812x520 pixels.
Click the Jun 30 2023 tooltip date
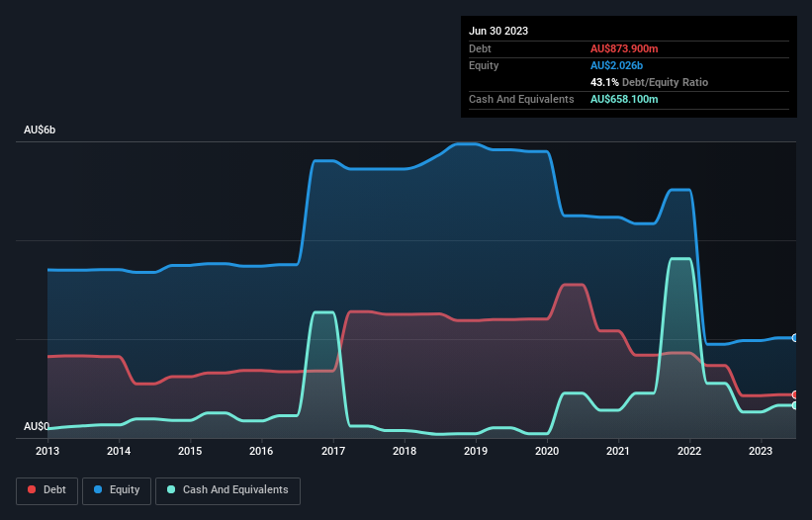pos(498,31)
